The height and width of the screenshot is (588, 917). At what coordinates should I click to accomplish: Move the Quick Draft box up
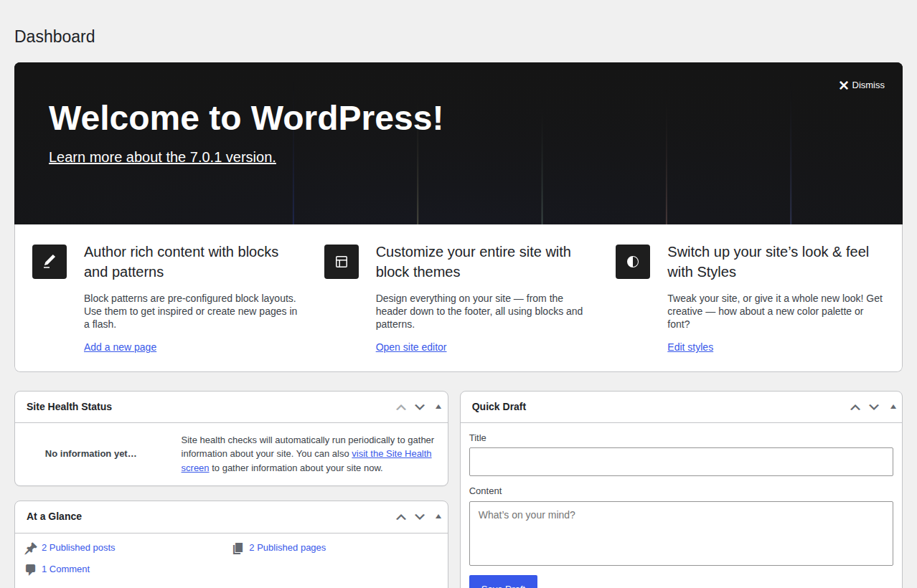(x=855, y=407)
